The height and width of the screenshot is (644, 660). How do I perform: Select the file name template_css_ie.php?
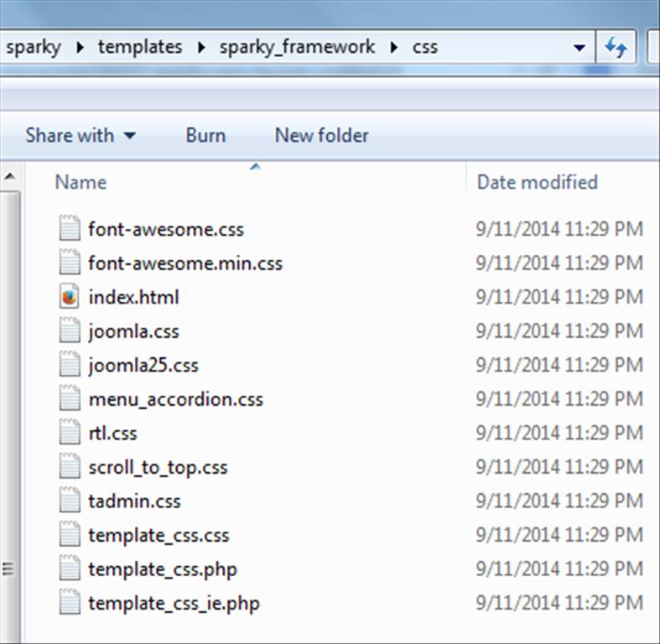pyautogui.click(x=174, y=605)
